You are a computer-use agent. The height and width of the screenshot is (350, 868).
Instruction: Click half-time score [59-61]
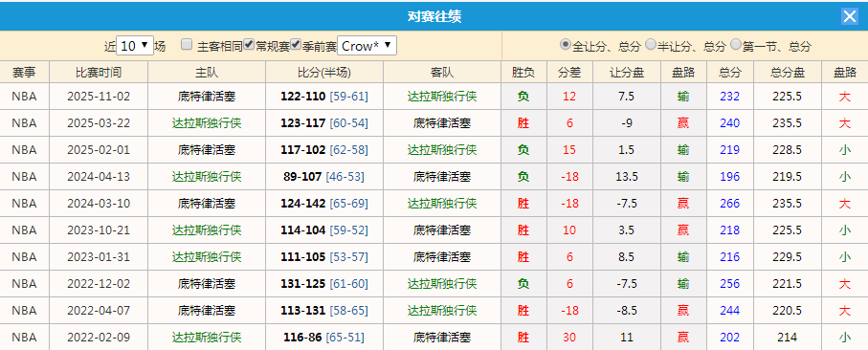coord(348,97)
